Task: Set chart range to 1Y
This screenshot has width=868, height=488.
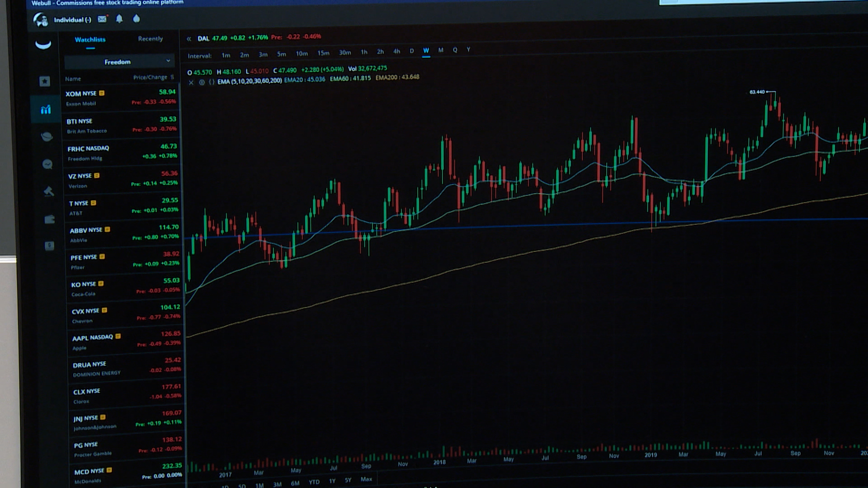Action: (332, 481)
